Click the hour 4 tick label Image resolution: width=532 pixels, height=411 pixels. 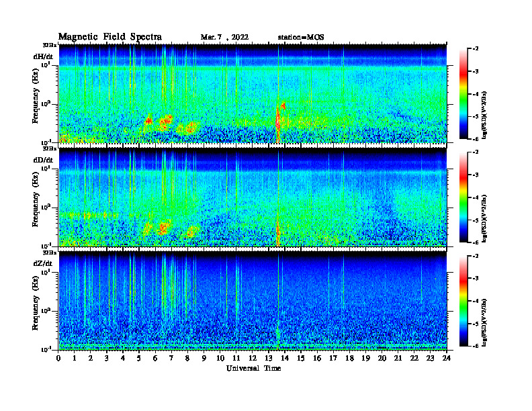pos(123,358)
